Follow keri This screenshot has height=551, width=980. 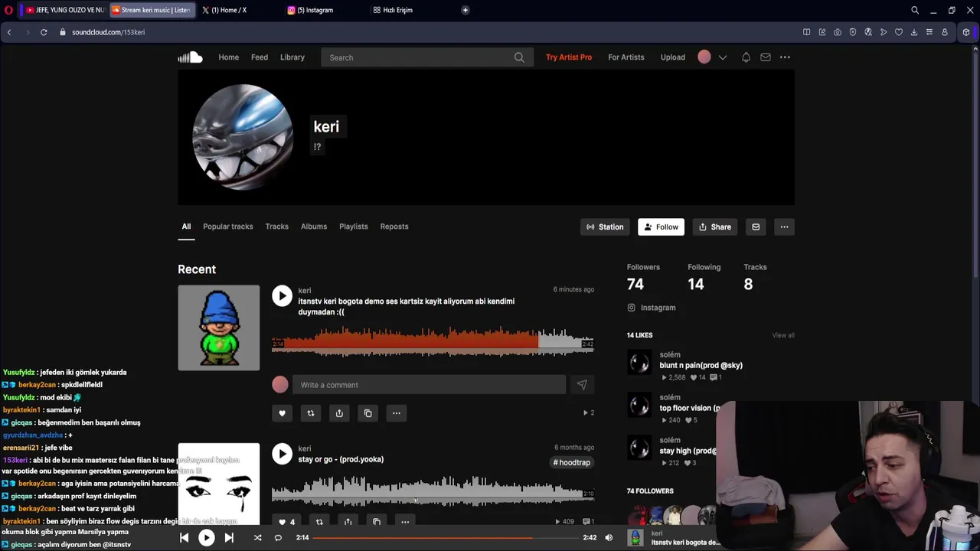click(661, 227)
